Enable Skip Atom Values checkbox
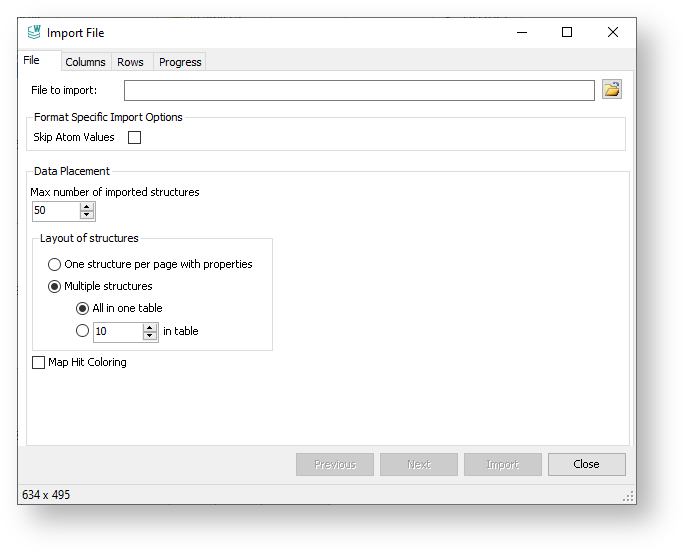This screenshot has width=685, height=553. 134,138
